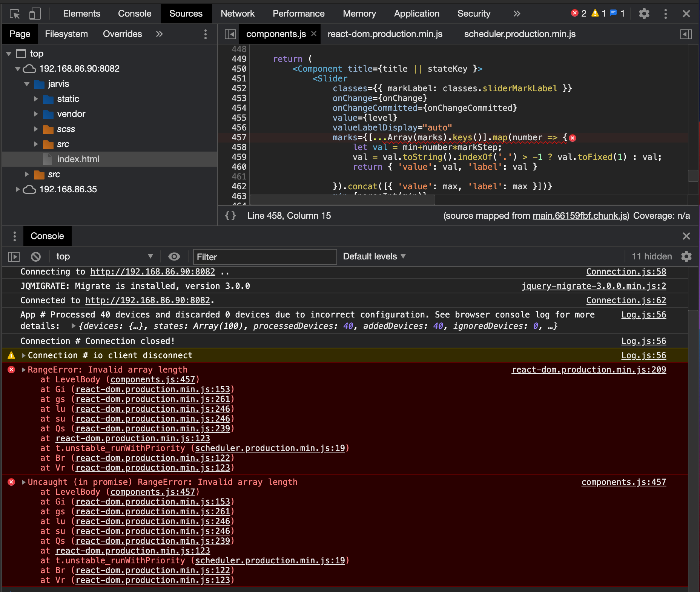
Task: Create a live expression with the eye icon
Action: 174,257
